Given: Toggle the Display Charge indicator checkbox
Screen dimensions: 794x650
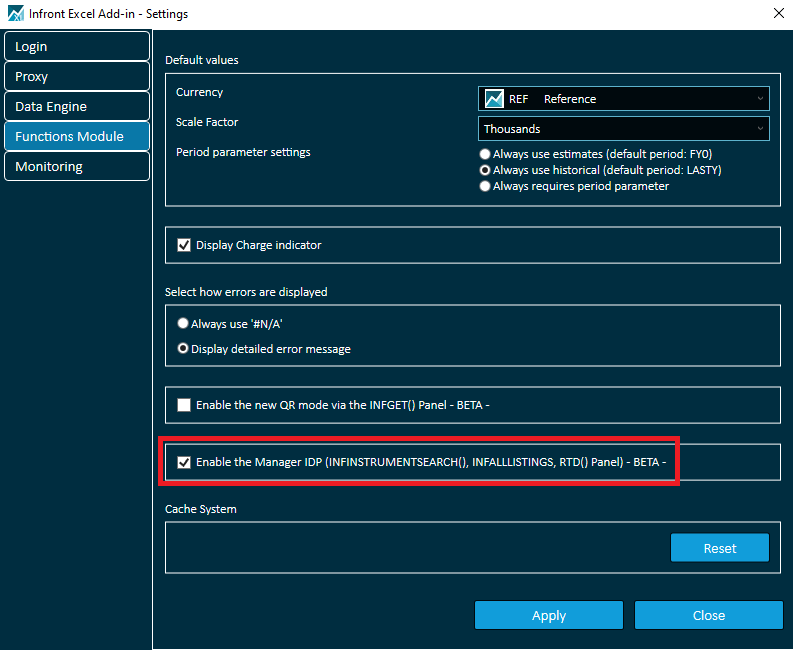Looking at the screenshot, I should tap(183, 245).
